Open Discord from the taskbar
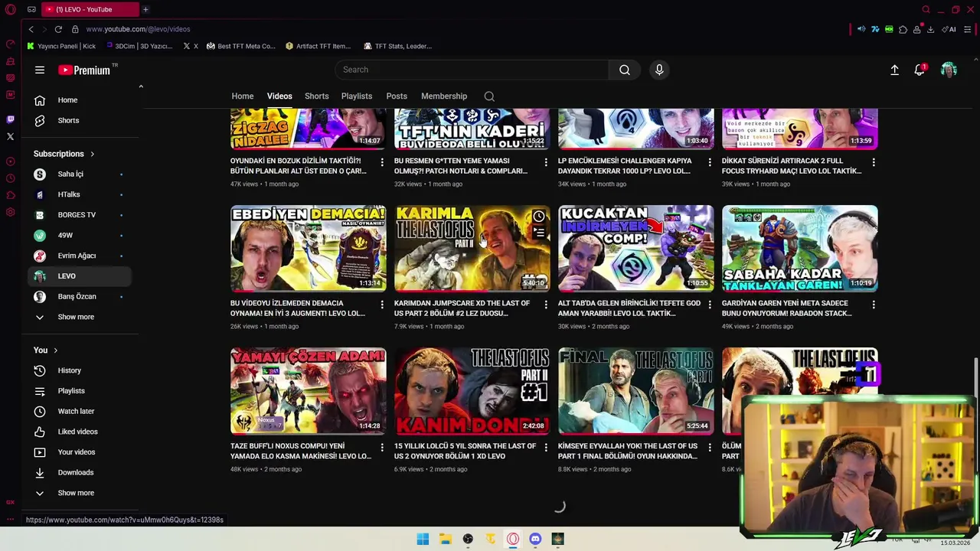The image size is (980, 551). click(535, 539)
